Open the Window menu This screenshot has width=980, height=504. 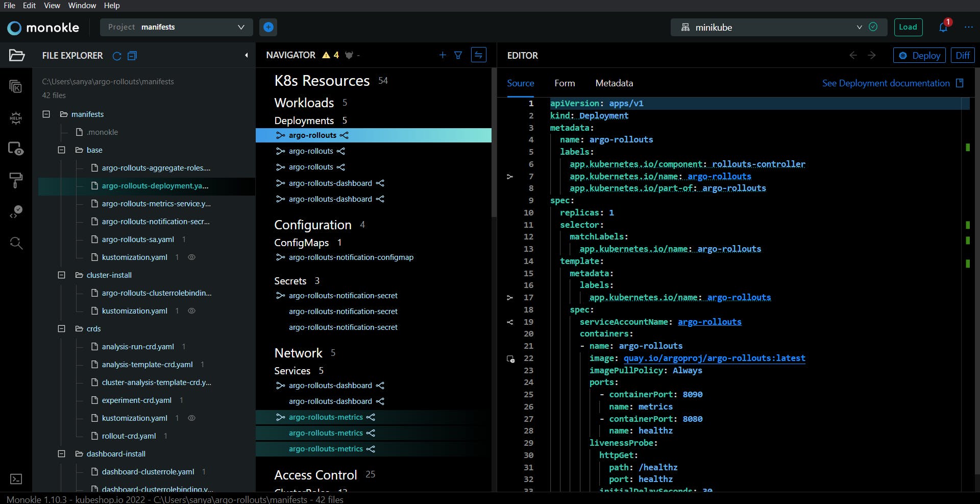tap(82, 6)
